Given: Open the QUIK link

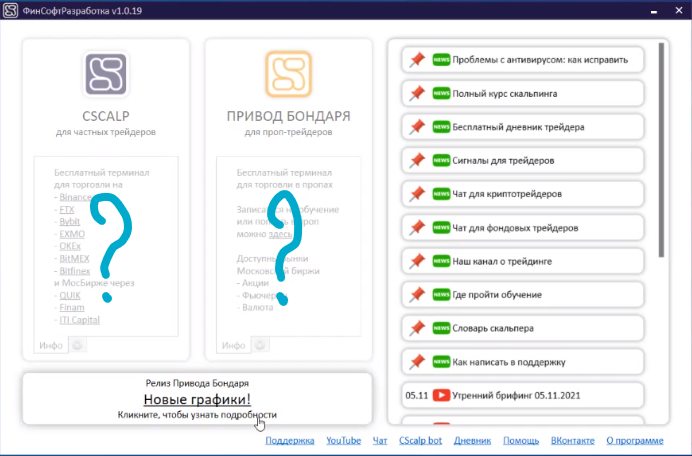Looking at the screenshot, I should point(70,295).
